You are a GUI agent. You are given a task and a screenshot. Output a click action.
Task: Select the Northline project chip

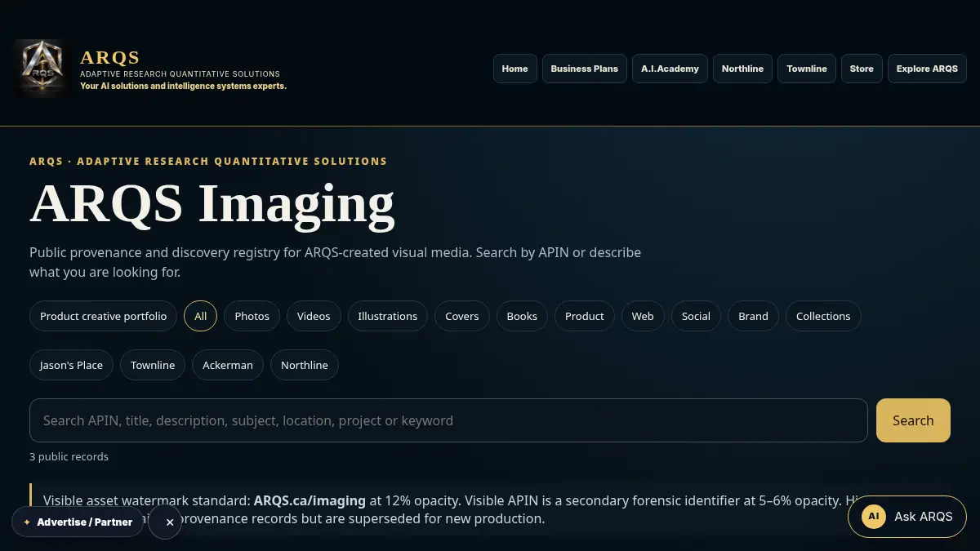(x=305, y=365)
